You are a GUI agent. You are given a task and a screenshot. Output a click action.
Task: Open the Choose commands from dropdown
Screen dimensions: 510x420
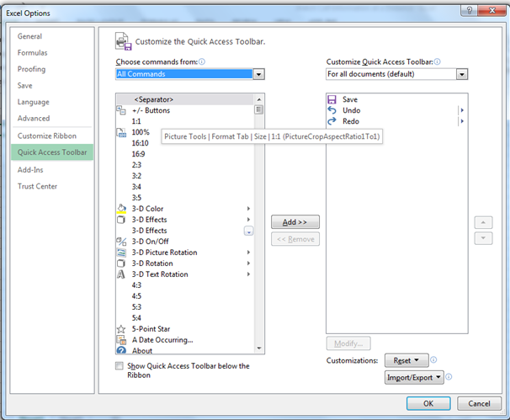click(258, 74)
